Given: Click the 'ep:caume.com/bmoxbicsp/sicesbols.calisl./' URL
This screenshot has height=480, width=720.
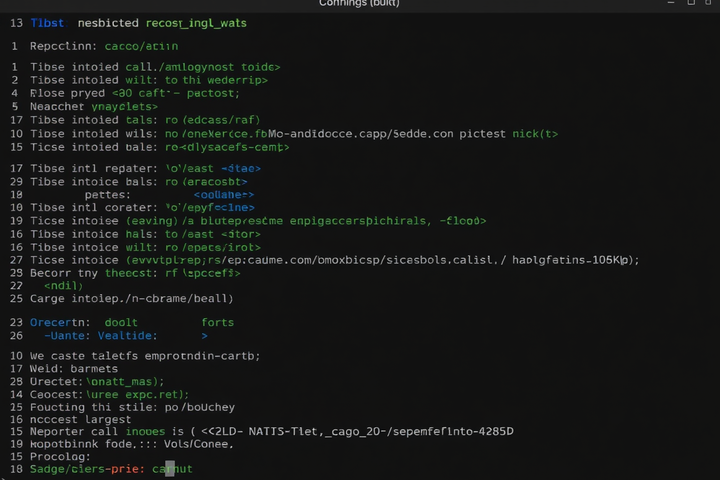Looking at the screenshot, I should 364,260.
